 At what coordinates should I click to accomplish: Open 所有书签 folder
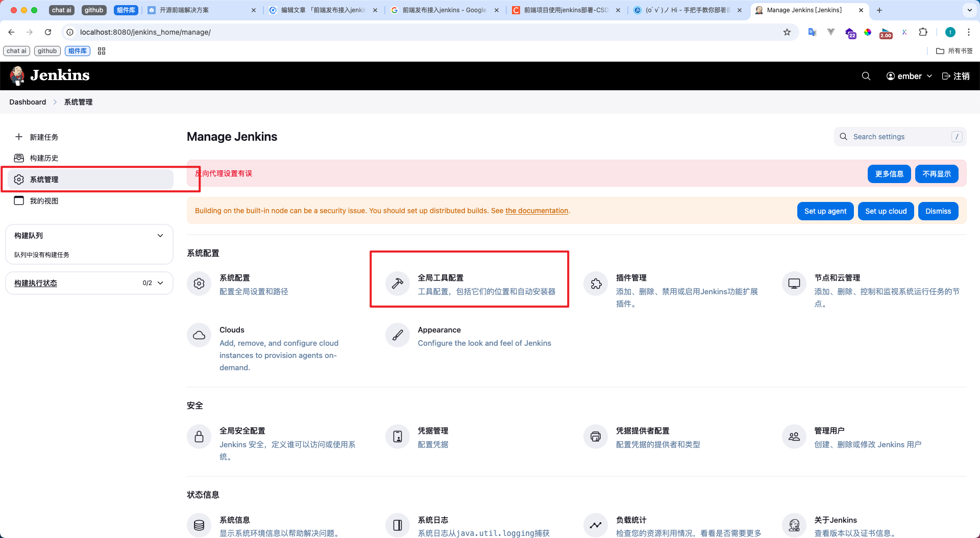pyautogui.click(x=954, y=51)
